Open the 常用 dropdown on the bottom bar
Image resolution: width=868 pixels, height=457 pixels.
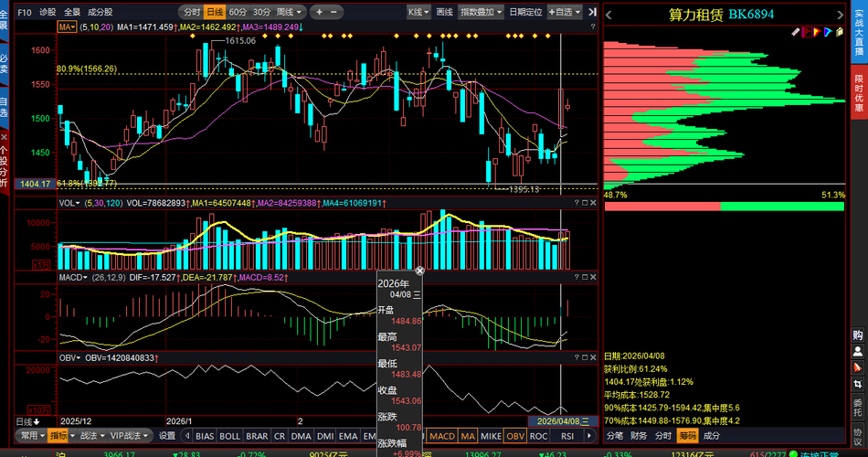coord(33,436)
